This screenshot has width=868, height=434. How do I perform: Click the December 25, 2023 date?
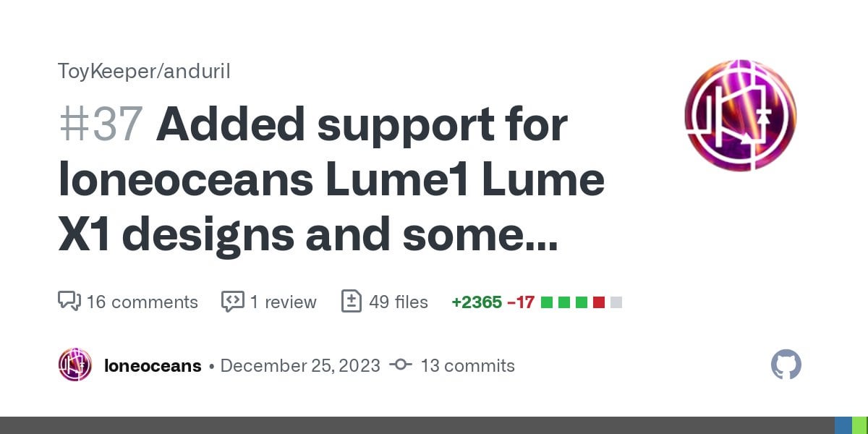(x=300, y=366)
